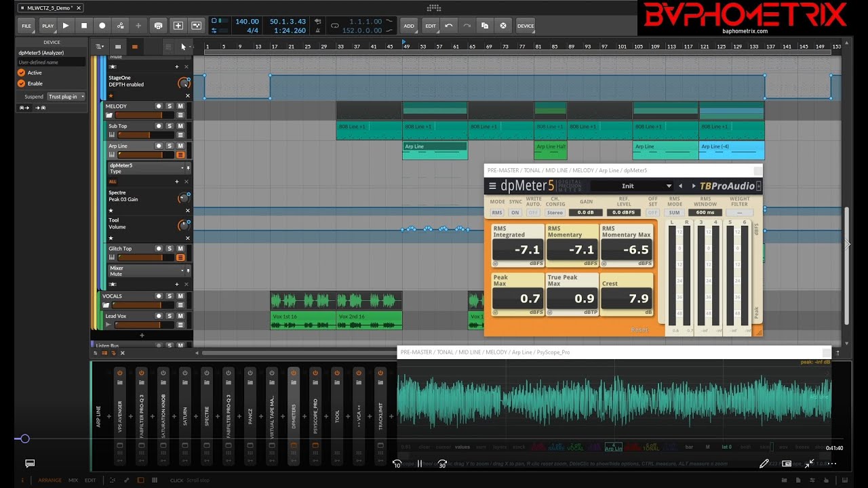Solo the VOCALS track

click(170, 296)
